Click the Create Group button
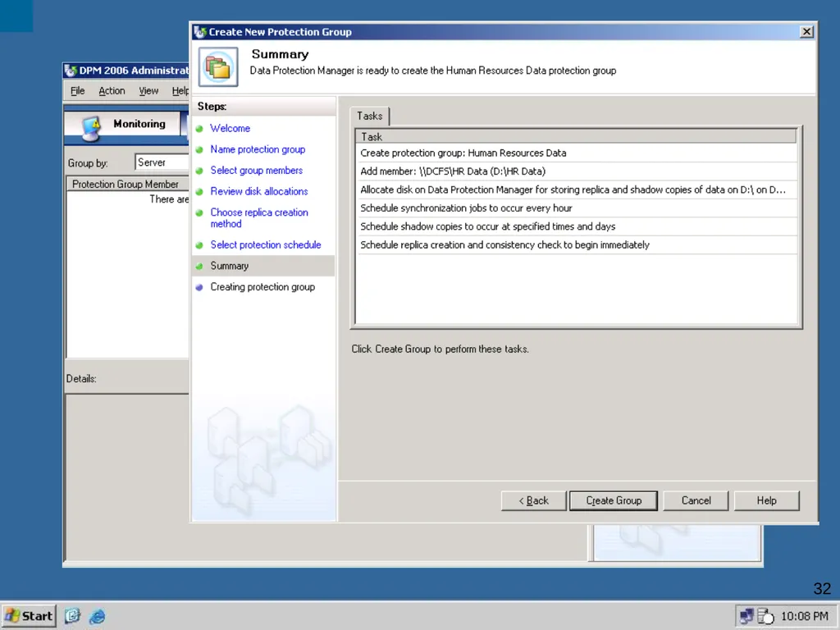The image size is (840, 630). click(x=614, y=501)
